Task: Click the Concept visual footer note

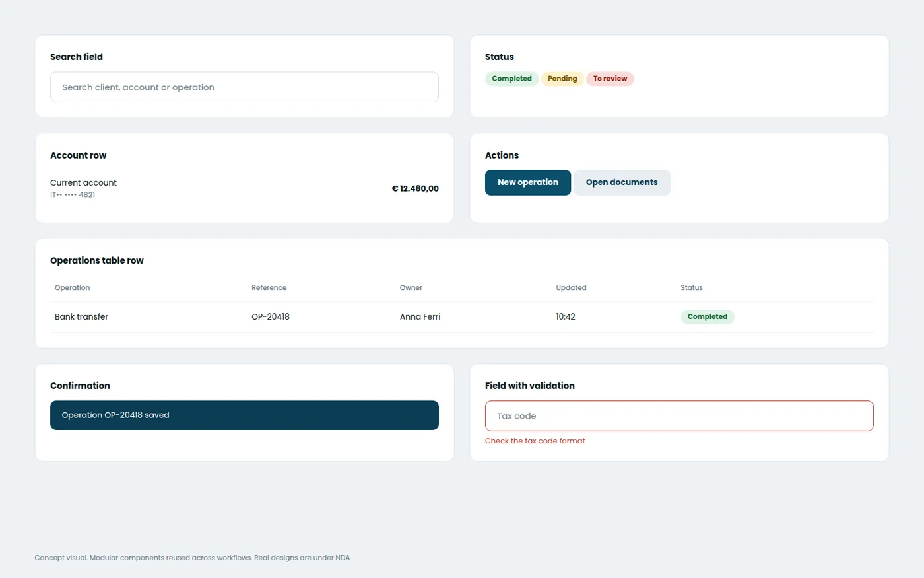Action: [x=192, y=558]
